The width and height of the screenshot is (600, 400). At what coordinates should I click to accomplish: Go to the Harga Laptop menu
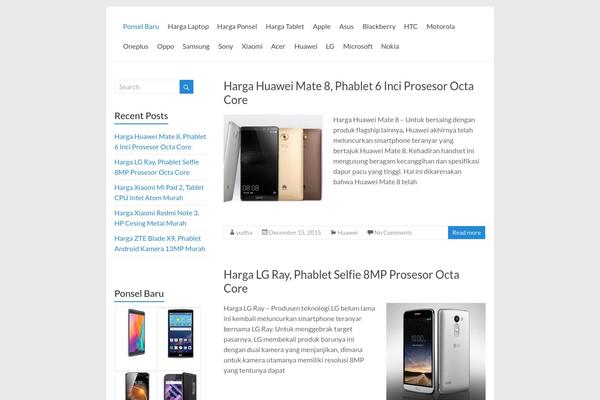188,26
